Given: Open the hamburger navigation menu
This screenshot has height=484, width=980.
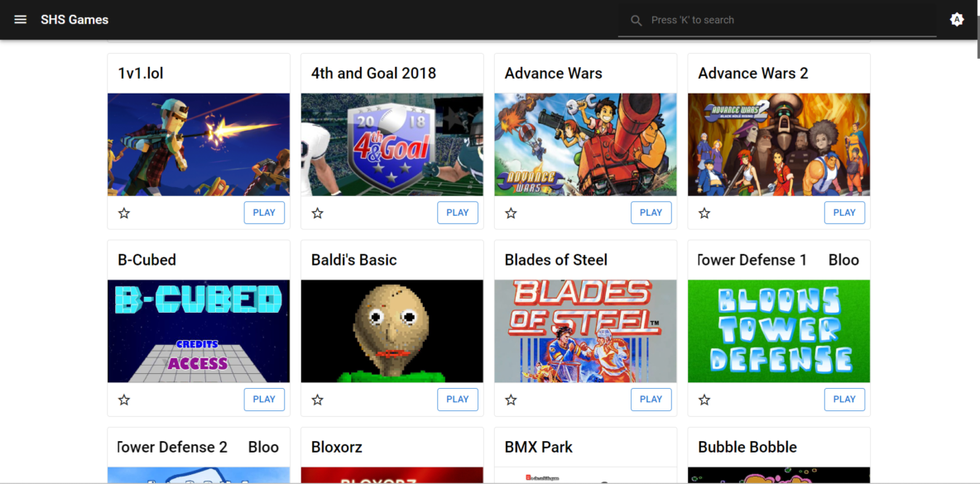Looking at the screenshot, I should tap(20, 19).
